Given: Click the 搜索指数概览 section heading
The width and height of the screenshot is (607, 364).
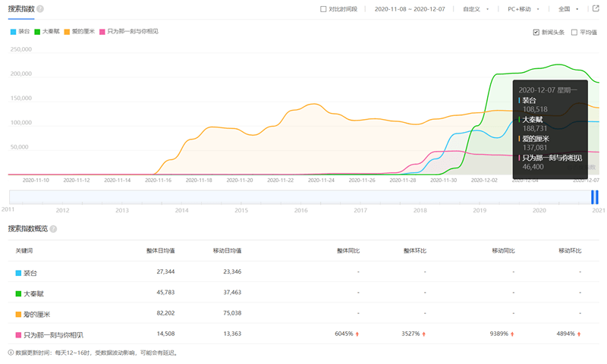Looking at the screenshot, I should [28, 229].
